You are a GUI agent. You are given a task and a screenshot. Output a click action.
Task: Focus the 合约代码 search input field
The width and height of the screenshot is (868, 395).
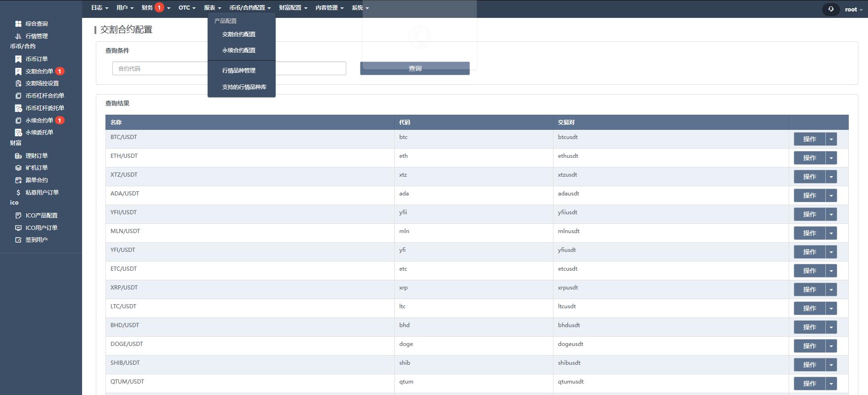click(x=160, y=69)
